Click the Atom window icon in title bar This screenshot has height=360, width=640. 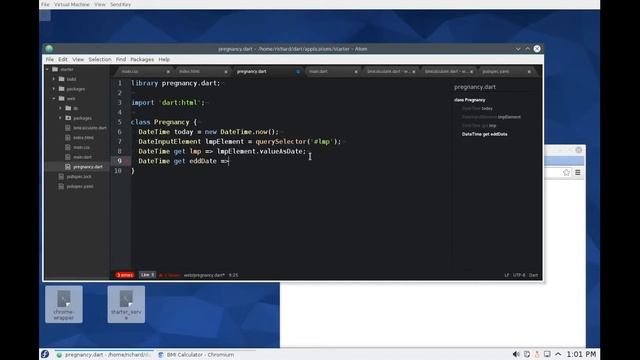(49, 49)
